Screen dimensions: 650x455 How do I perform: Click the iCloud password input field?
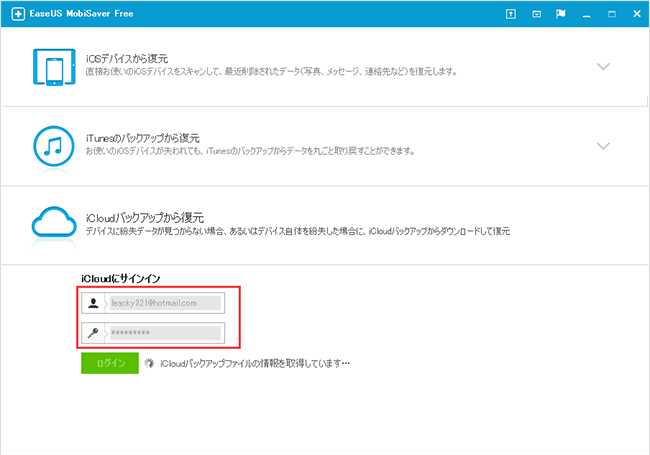(x=165, y=333)
